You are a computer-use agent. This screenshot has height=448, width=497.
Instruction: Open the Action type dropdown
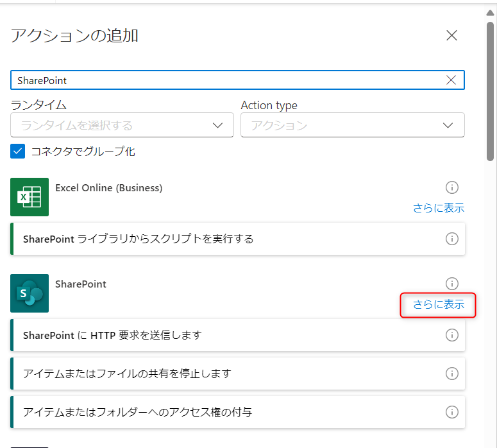pos(353,125)
